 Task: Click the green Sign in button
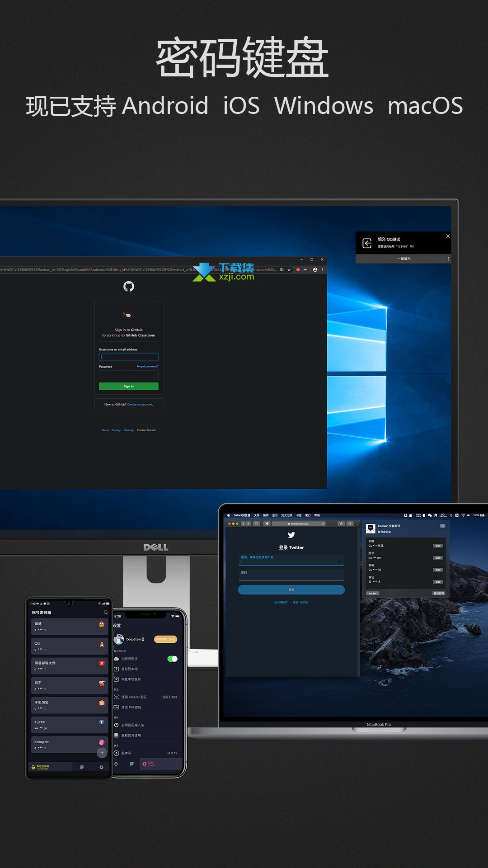tap(129, 386)
